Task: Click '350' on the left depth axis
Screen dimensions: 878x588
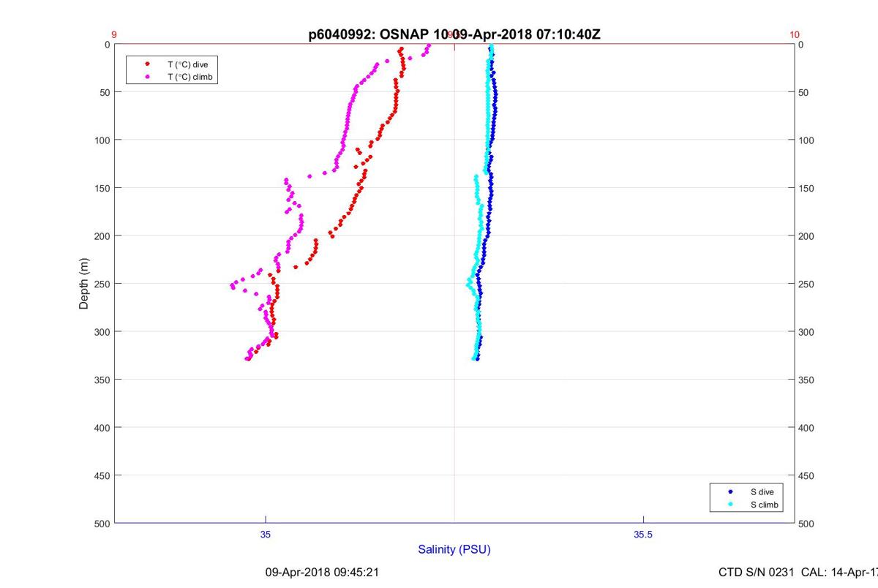Action: (x=102, y=380)
